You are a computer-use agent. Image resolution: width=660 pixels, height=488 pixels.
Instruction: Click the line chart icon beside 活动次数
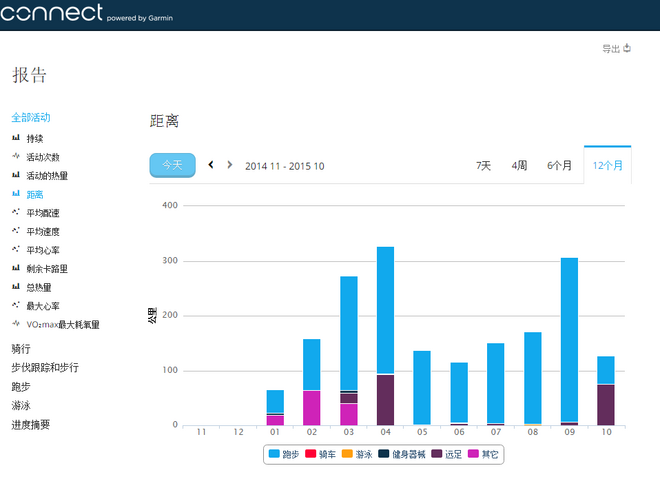(16, 157)
